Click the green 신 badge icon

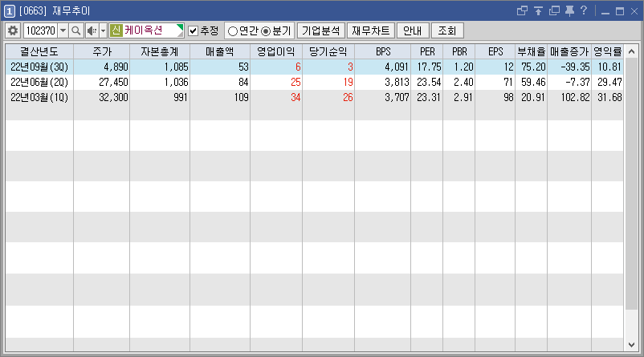[116, 30]
